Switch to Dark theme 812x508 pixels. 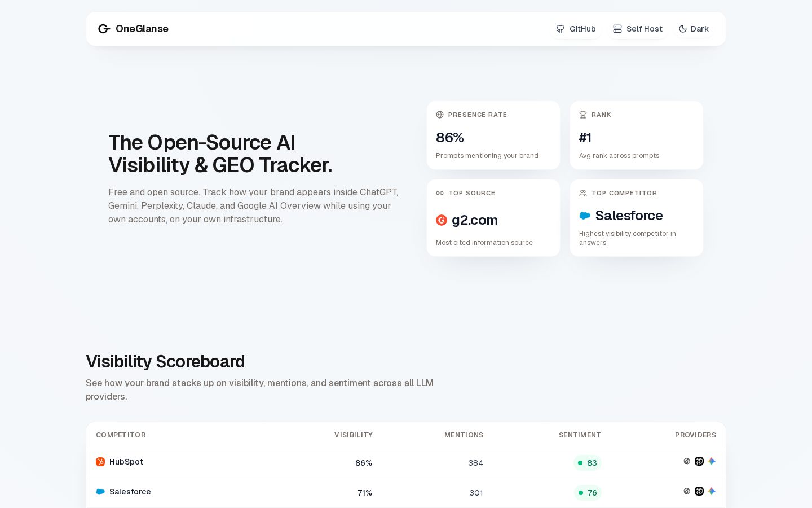[x=694, y=29]
